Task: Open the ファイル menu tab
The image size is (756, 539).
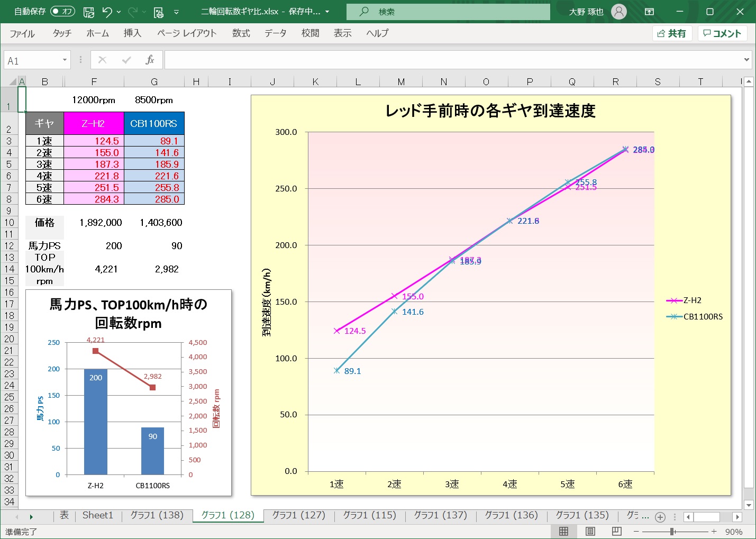Action: click(x=22, y=33)
